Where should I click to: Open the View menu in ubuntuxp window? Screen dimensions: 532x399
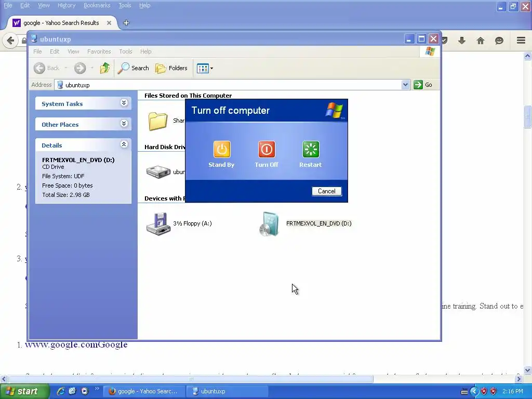pyautogui.click(x=73, y=51)
